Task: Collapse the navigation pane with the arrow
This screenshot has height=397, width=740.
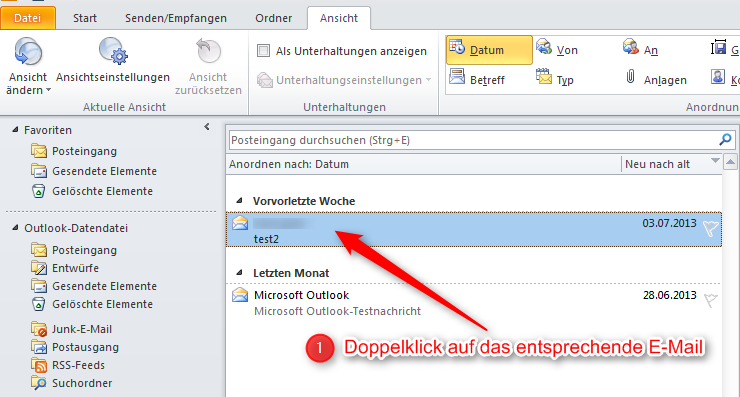Action: pyautogui.click(x=207, y=127)
